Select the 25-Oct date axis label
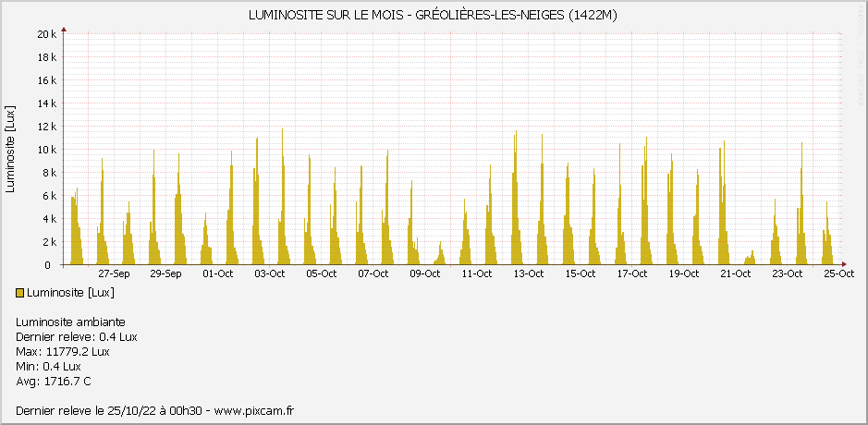The image size is (868, 425). point(837,273)
